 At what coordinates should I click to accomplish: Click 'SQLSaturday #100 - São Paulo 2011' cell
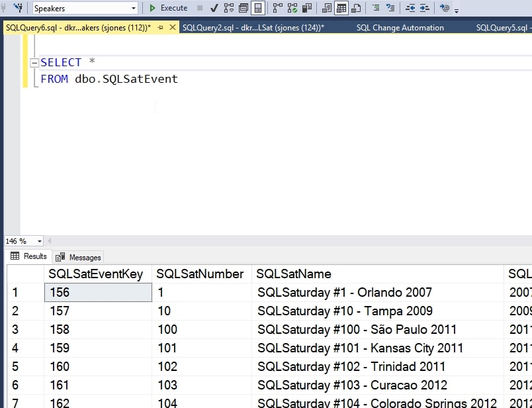378,329
